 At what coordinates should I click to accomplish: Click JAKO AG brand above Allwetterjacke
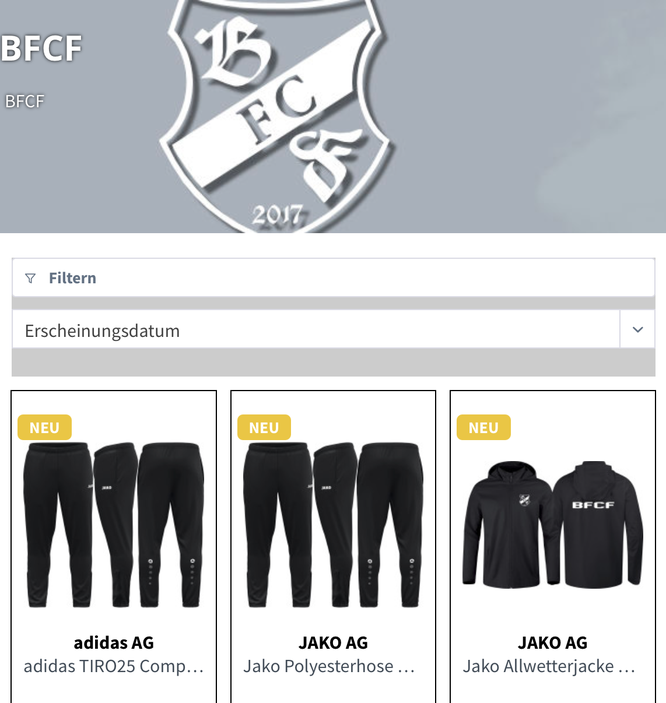[553, 643]
